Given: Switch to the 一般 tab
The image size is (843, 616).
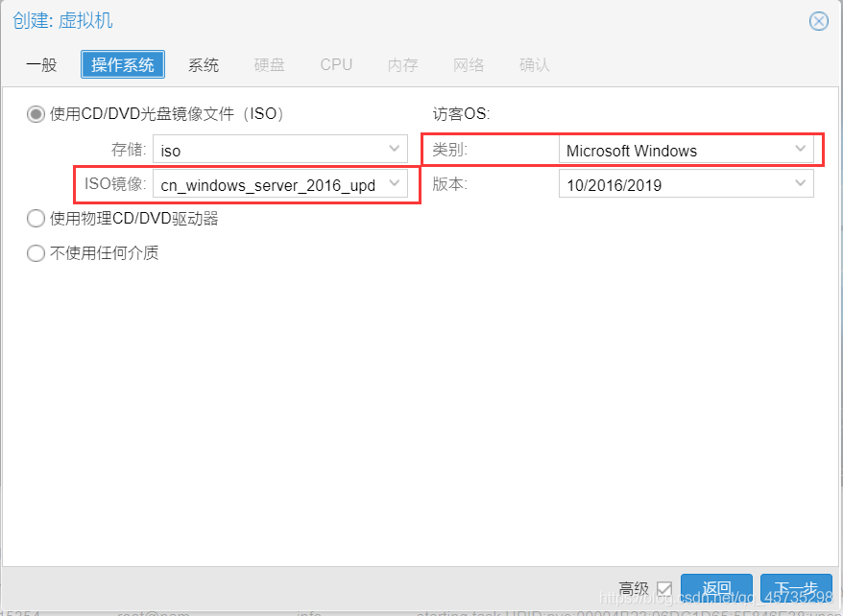Looking at the screenshot, I should pyautogui.click(x=42, y=65).
